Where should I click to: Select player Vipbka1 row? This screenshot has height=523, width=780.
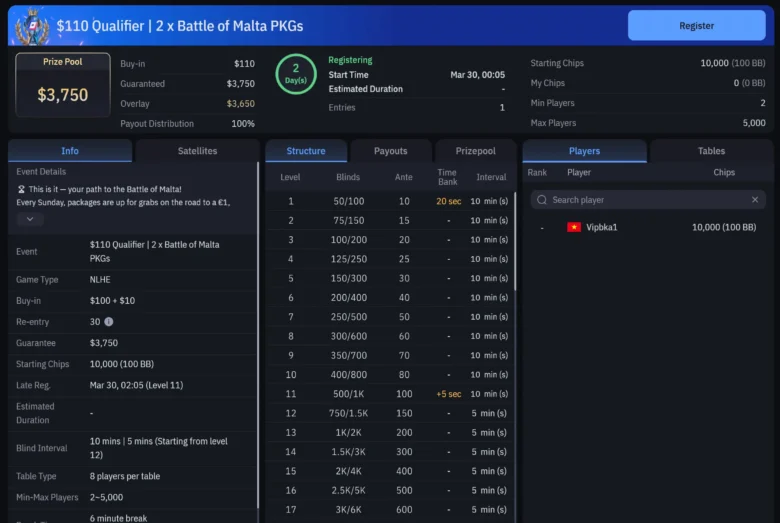coord(648,227)
